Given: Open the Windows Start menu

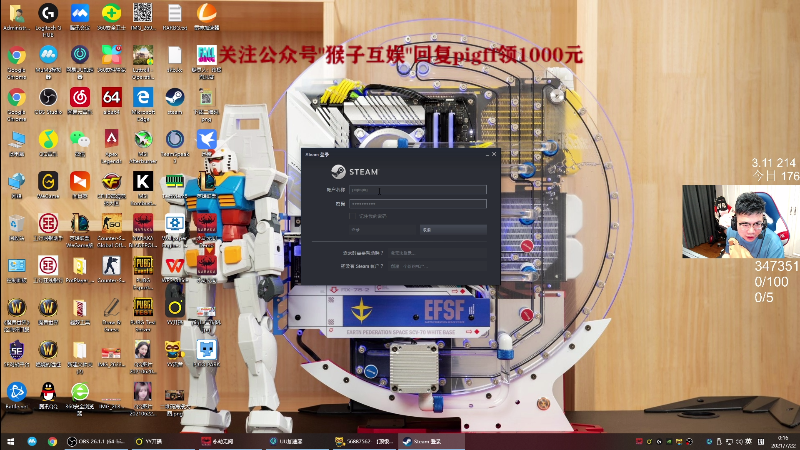Looking at the screenshot, I should coord(10,441).
